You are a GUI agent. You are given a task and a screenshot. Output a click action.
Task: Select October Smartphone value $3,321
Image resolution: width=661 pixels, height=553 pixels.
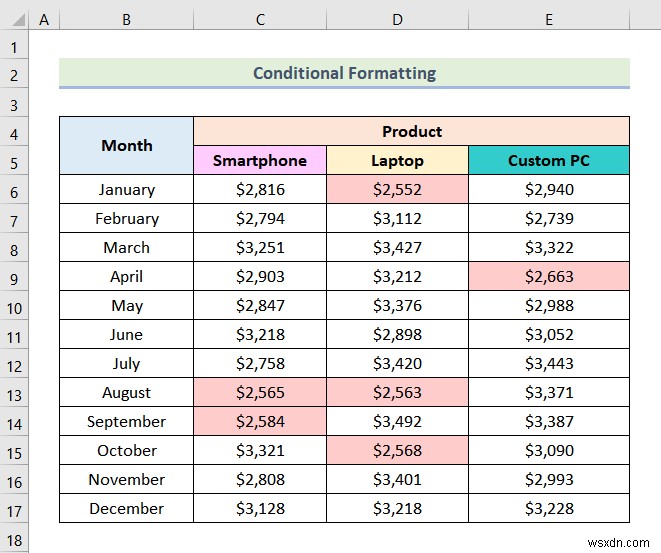click(x=260, y=450)
